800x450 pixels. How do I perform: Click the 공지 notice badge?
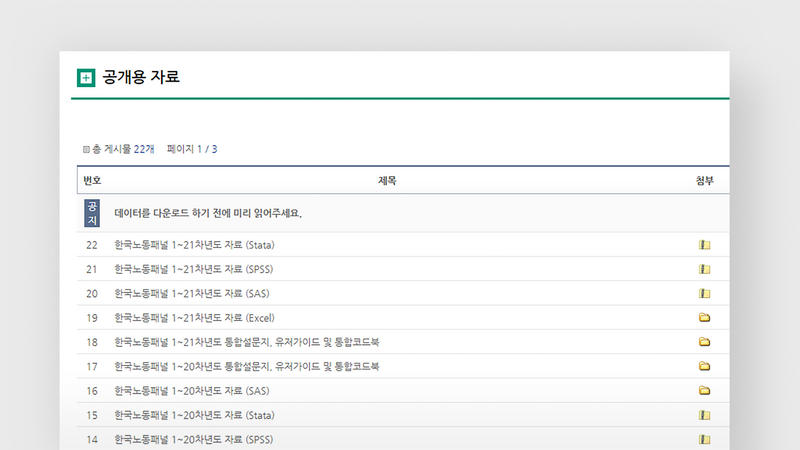92,213
